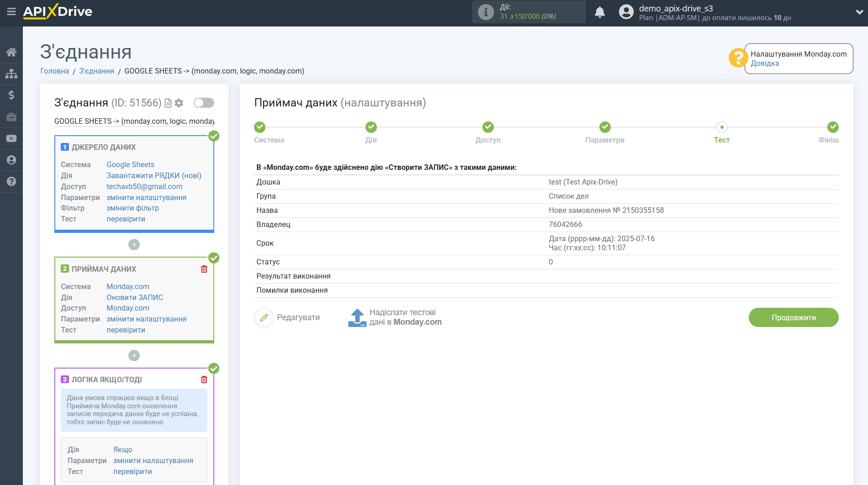The image size is (868, 485).
Task: Open the help question sidebar icon
Action: click(x=11, y=181)
